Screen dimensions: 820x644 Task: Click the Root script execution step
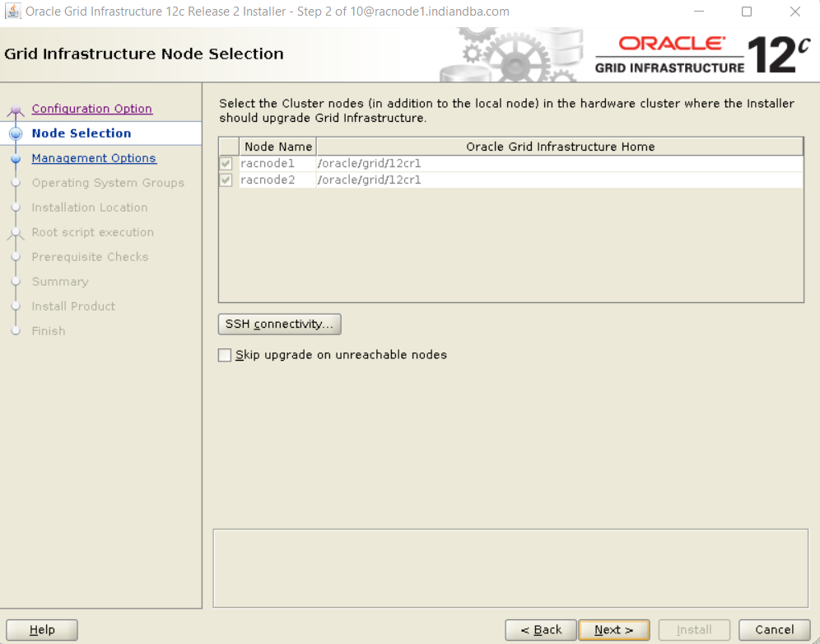(x=92, y=231)
